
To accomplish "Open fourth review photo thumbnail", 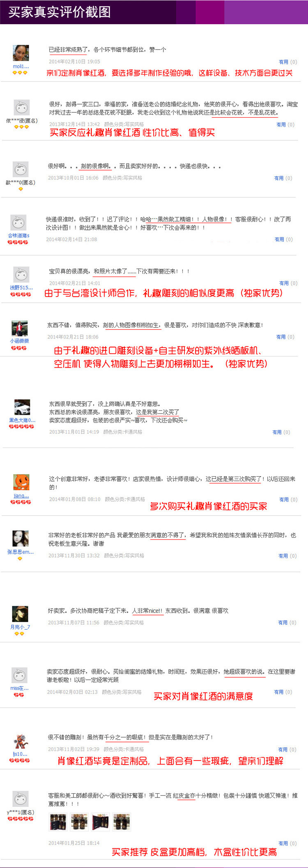I will [122, 822].
